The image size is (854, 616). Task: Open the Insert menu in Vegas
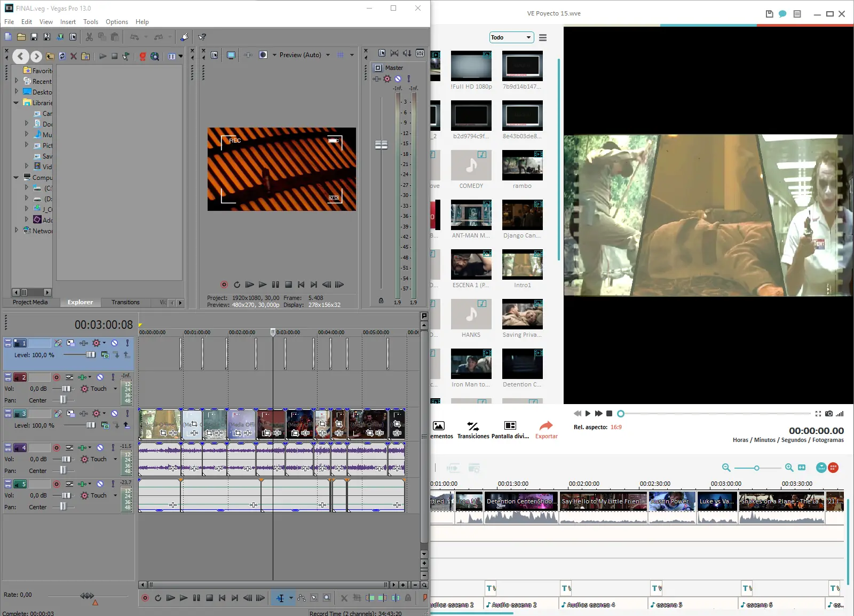point(68,22)
